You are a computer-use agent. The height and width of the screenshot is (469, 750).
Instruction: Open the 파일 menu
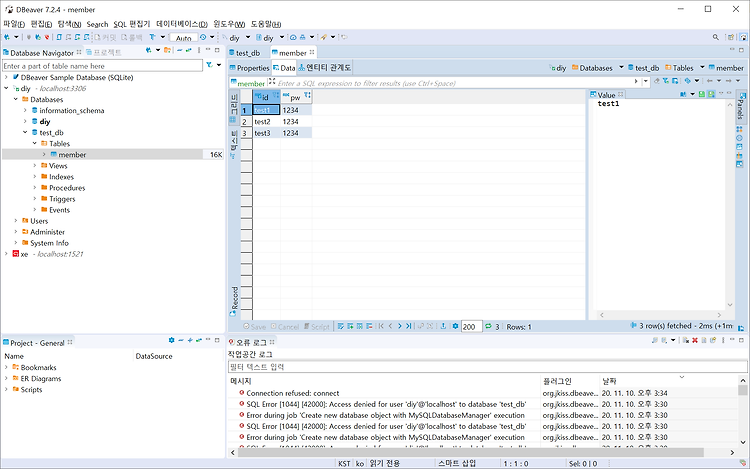(14, 24)
